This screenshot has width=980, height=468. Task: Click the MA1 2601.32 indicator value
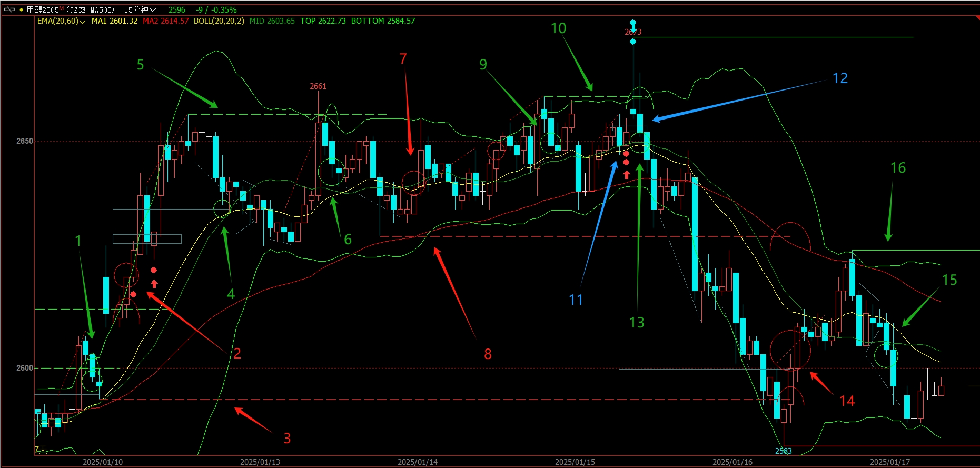click(x=114, y=21)
